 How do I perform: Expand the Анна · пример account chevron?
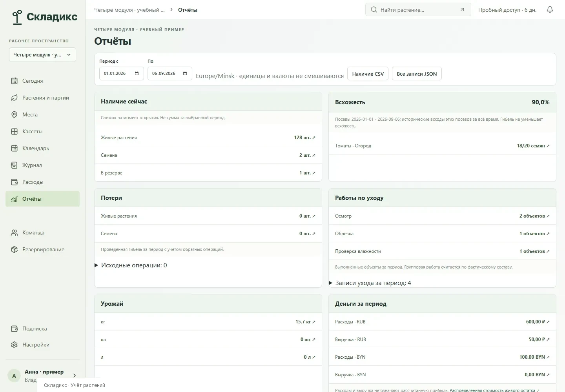[75, 376]
